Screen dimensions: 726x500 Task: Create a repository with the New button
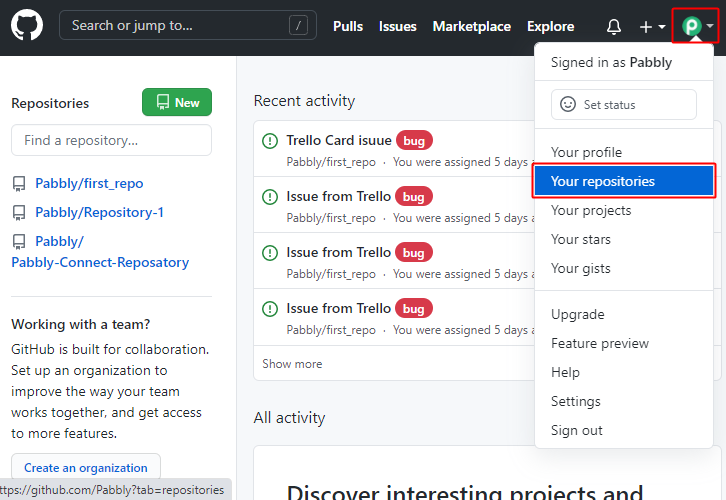tap(177, 102)
